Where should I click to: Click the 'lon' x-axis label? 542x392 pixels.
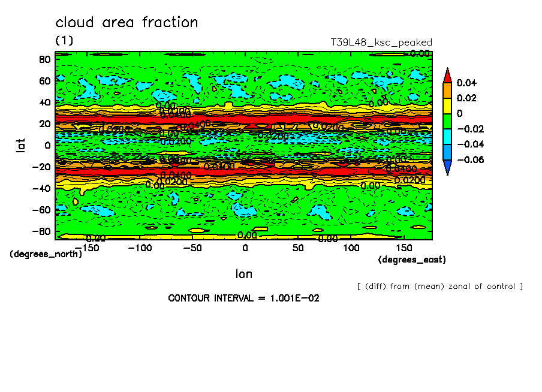243,274
